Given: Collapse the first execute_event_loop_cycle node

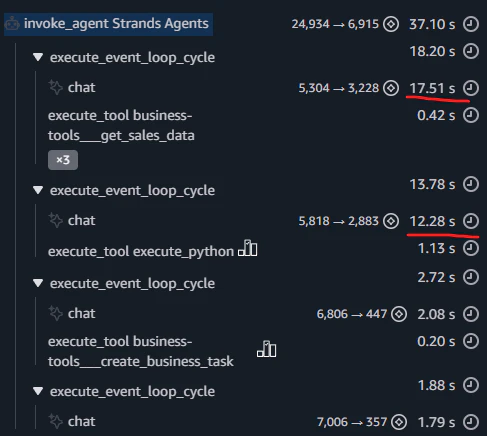Looking at the screenshot, I should 38,57.
